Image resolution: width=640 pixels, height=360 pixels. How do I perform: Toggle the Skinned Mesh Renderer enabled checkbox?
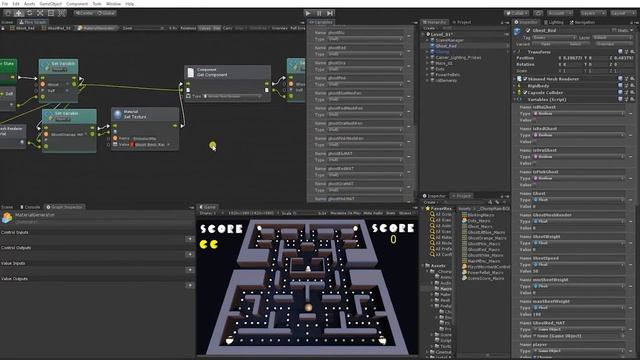(x=525, y=79)
